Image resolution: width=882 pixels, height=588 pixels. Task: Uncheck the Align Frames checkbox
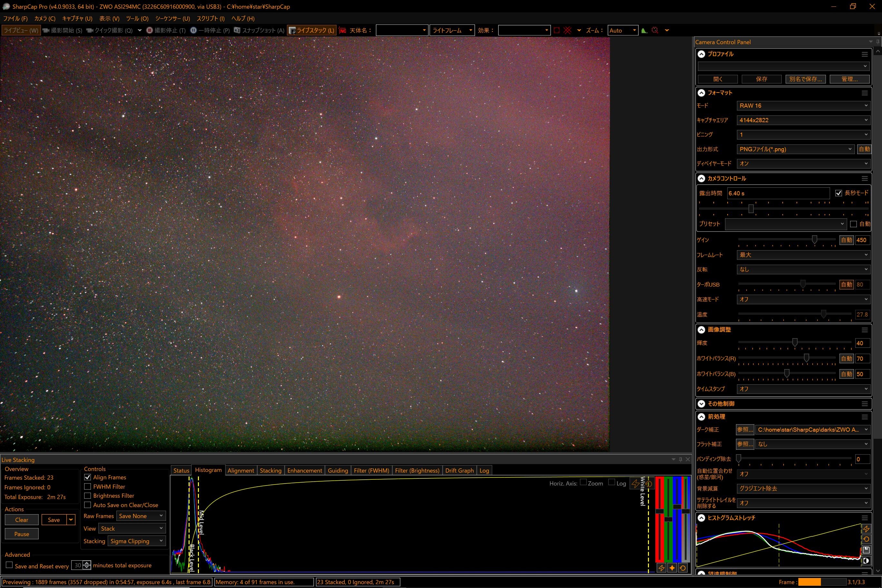coord(87,477)
